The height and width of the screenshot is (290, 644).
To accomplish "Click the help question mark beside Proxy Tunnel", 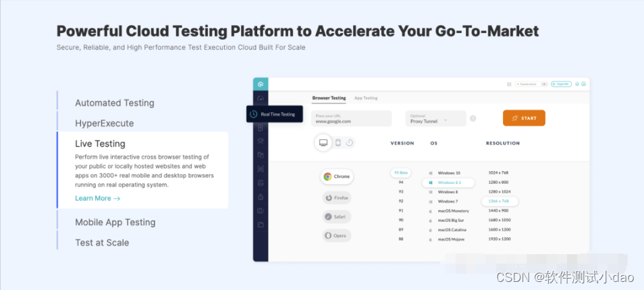I will 473,118.
